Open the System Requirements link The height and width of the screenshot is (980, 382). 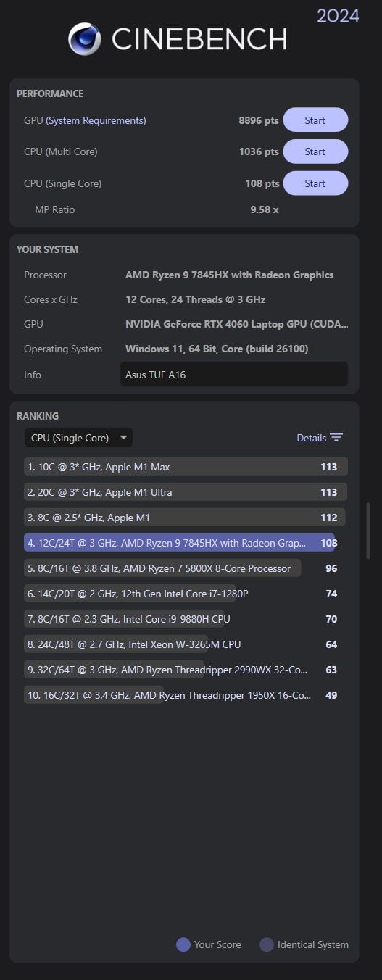[96, 120]
